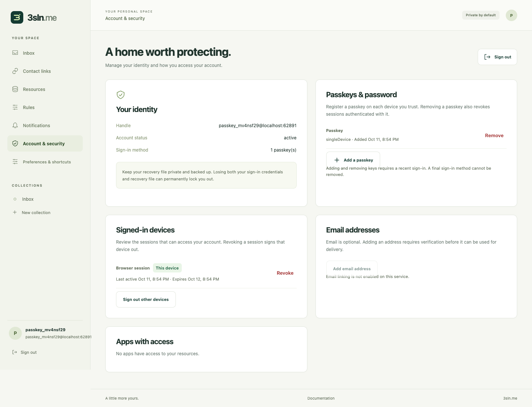Click the 3sln.me footer link
Viewport: 532px width, 407px height.
tap(510, 398)
